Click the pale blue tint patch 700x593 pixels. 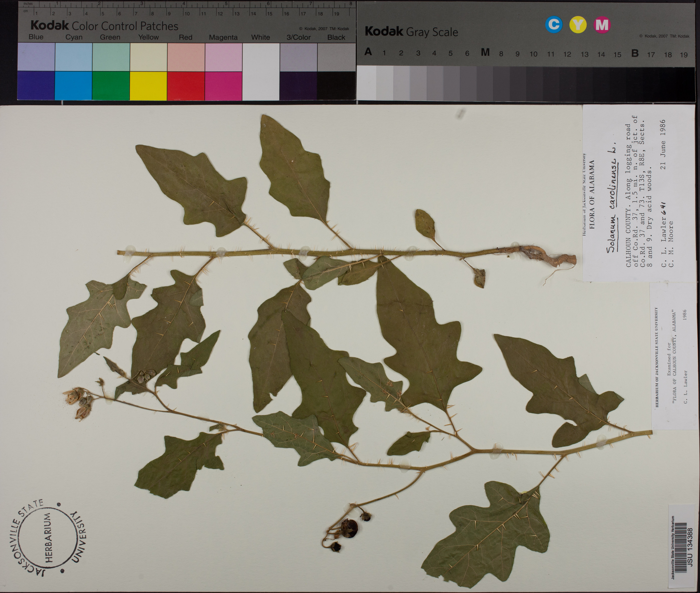click(x=36, y=57)
